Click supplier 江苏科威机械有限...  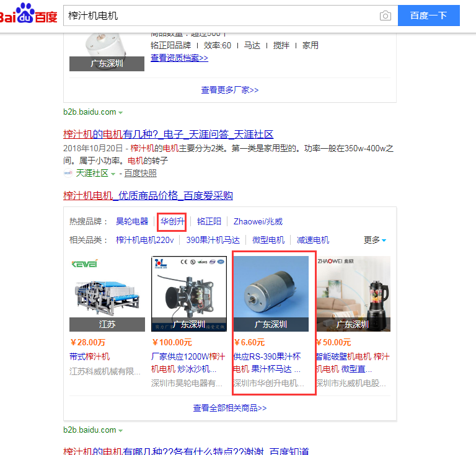tap(105, 371)
